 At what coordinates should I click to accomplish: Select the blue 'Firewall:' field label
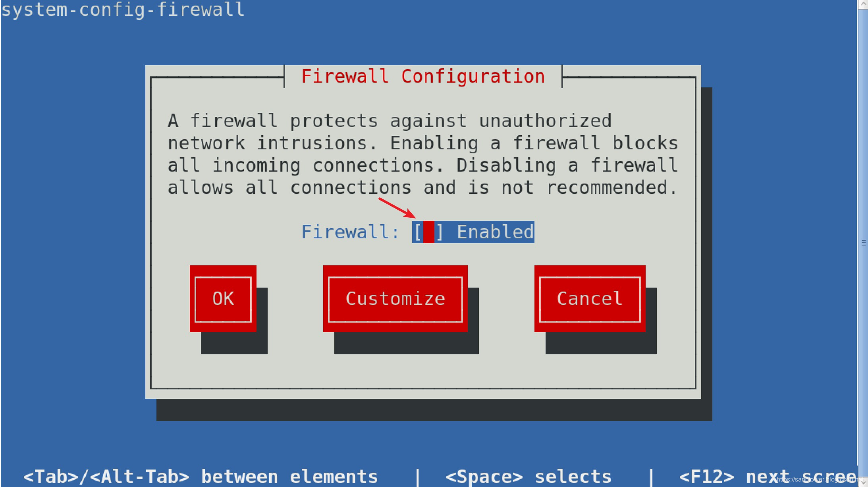click(x=350, y=232)
